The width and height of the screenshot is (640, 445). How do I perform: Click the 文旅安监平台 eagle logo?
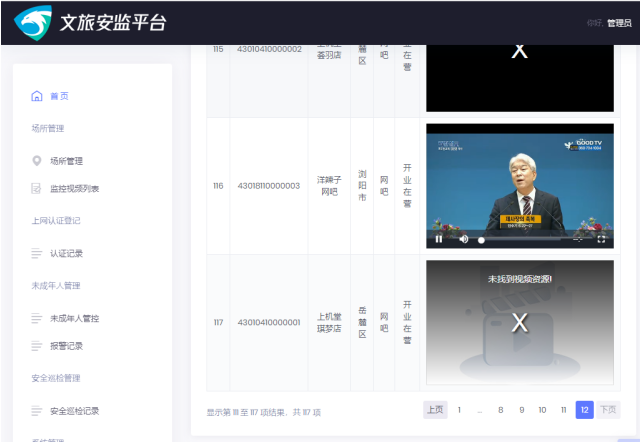[33, 22]
